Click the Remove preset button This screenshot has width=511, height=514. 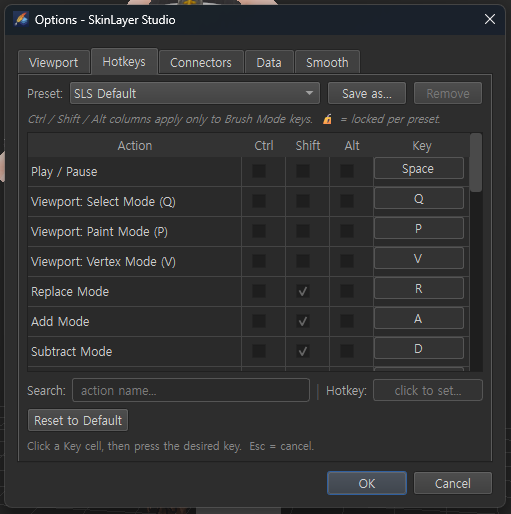pyautogui.click(x=448, y=93)
